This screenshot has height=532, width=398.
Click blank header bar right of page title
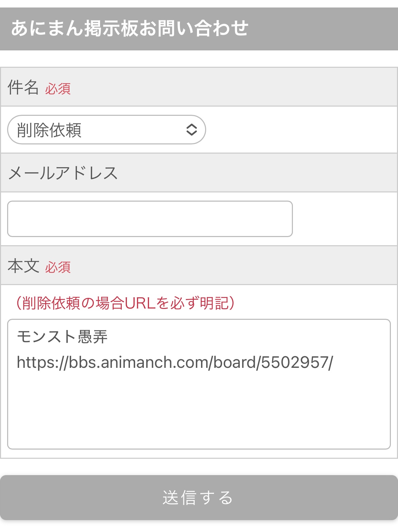(323, 29)
